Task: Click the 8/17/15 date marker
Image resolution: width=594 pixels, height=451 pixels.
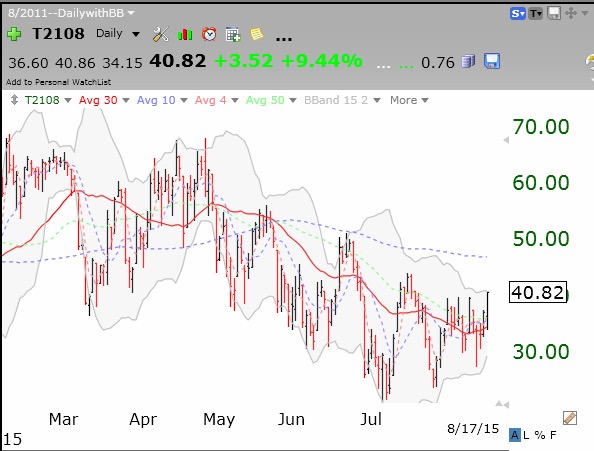Action: click(473, 428)
